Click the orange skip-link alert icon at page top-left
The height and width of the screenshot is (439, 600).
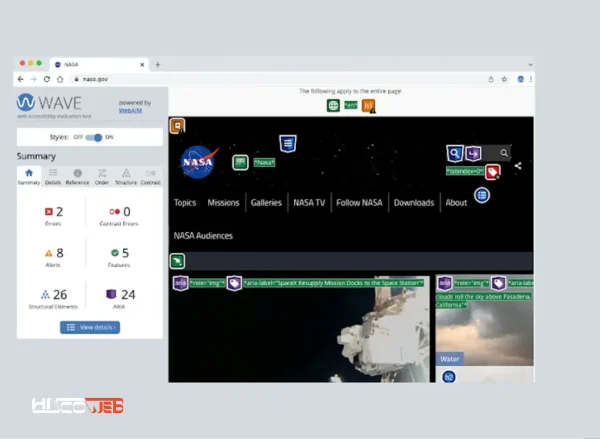(177, 126)
